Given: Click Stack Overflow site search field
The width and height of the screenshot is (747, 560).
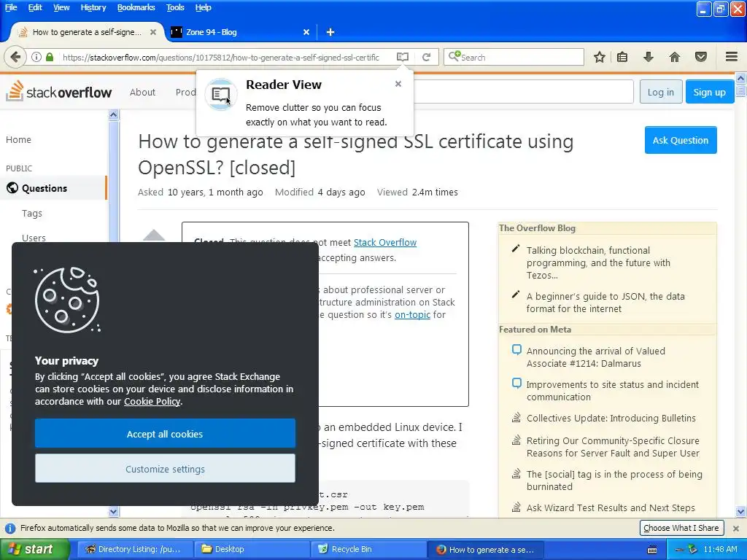Looking at the screenshot, I should [x=524, y=91].
